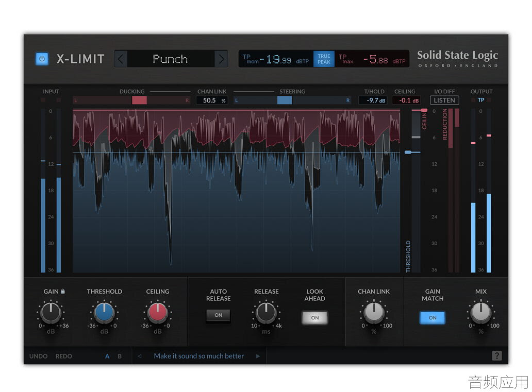The image size is (532, 392).
Task: Click the REDO button
Action: tap(64, 356)
